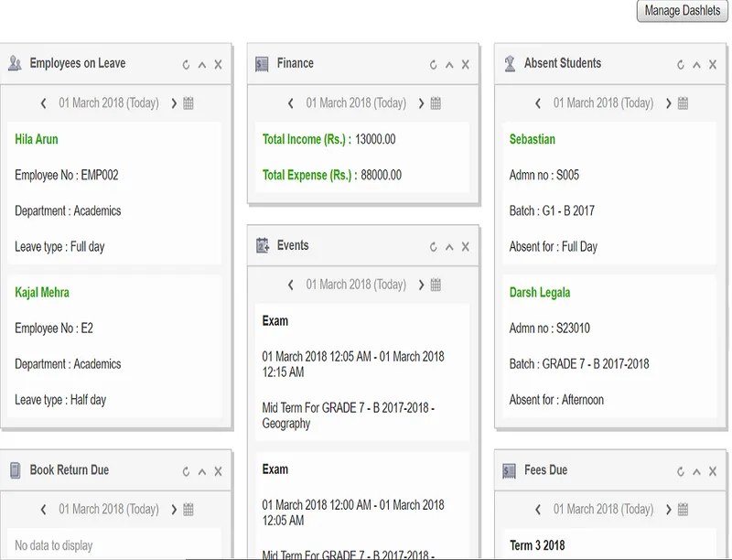
Task: Go to next day in Events dashlet
Action: click(421, 285)
